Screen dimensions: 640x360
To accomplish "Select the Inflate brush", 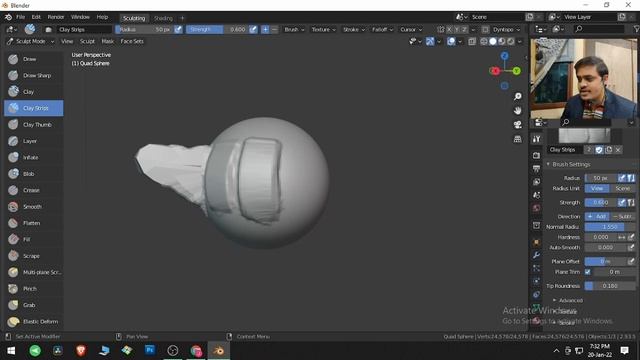I will (x=33, y=157).
